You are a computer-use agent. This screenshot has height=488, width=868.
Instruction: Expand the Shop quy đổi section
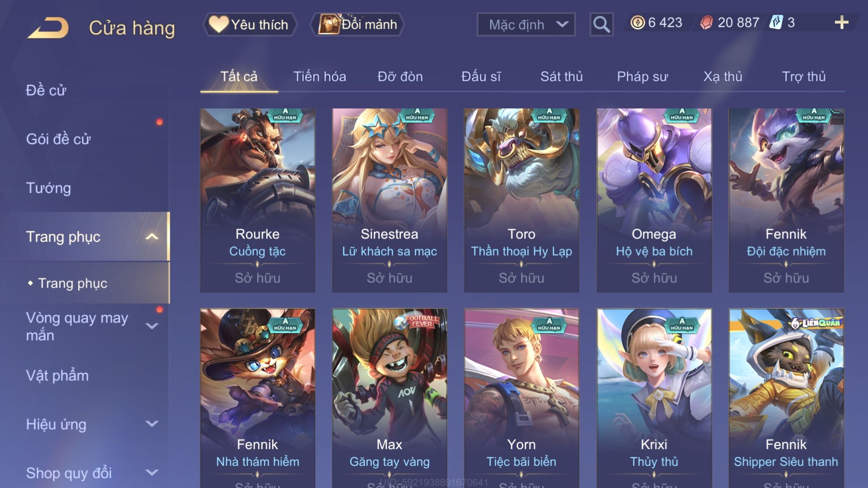coord(152,472)
